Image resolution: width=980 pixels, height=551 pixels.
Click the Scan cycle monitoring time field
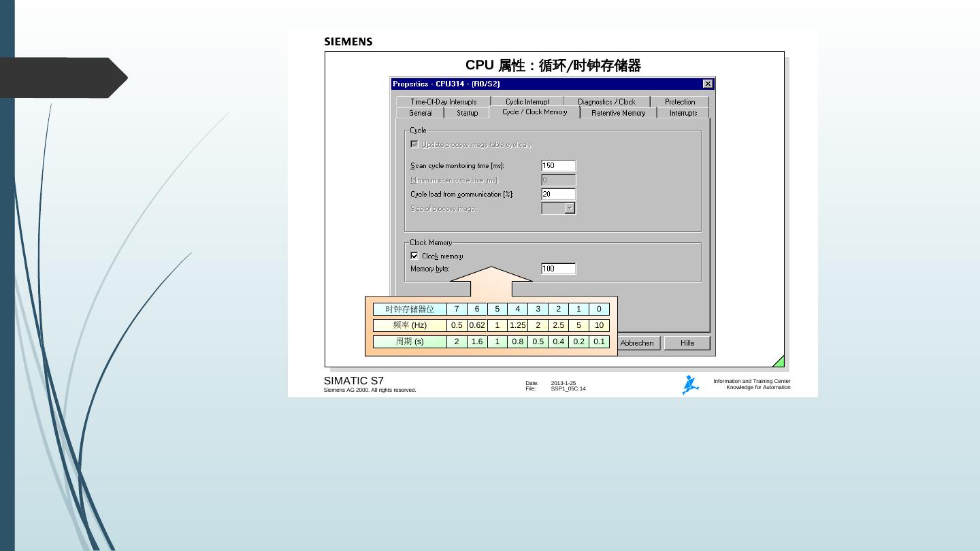559,165
